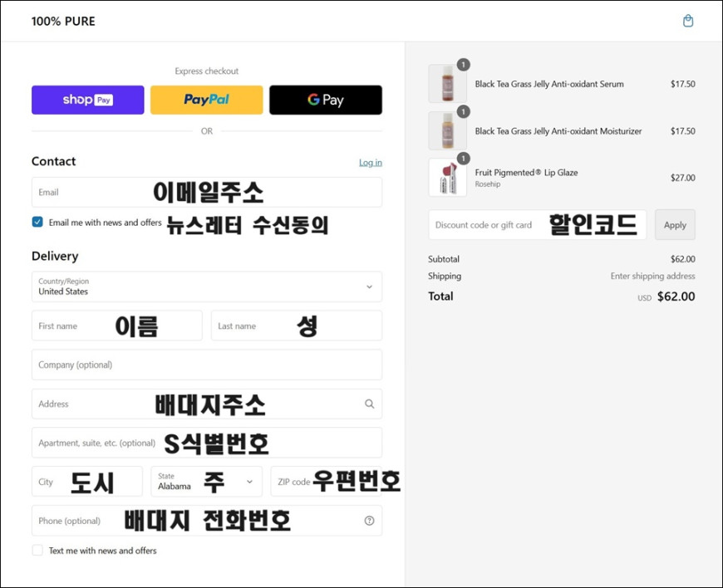This screenshot has width=723, height=588.
Task: Click the Black Tea Serum product thumbnail
Action: tap(447, 83)
